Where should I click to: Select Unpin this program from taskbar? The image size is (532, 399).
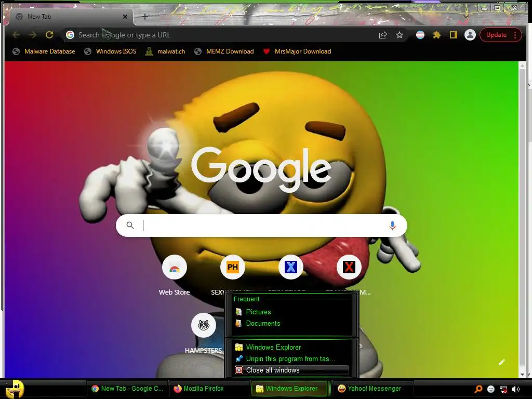click(291, 358)
